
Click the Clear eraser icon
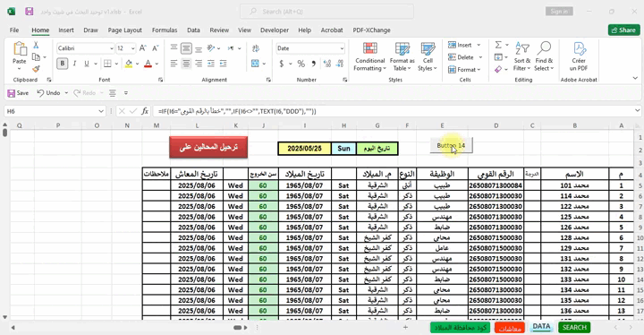pos(498,70)
